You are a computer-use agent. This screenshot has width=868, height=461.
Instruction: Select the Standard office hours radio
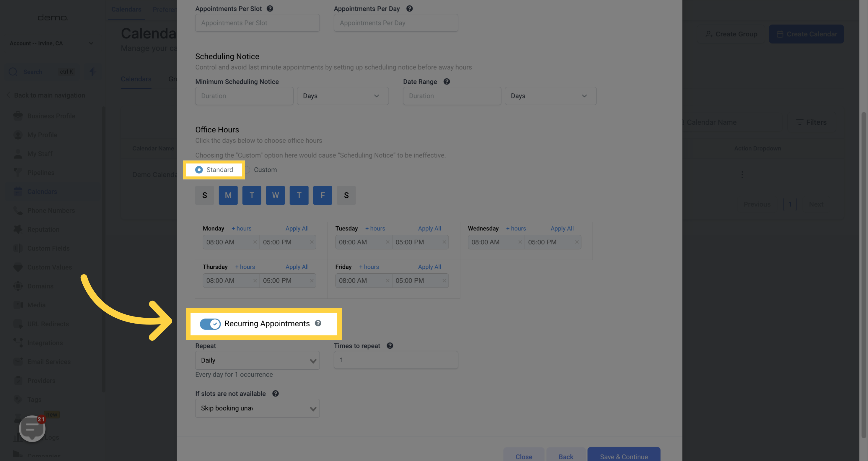click(199, 170)
